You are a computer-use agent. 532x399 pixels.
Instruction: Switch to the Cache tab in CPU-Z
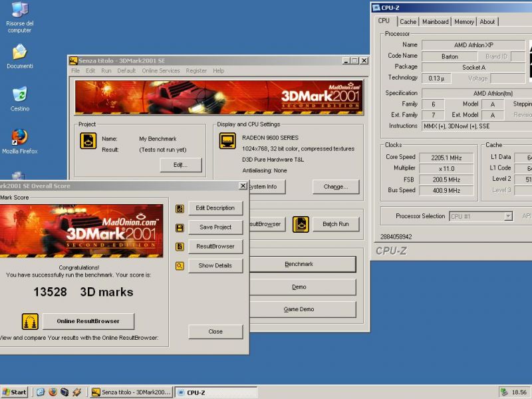(408, 22)
